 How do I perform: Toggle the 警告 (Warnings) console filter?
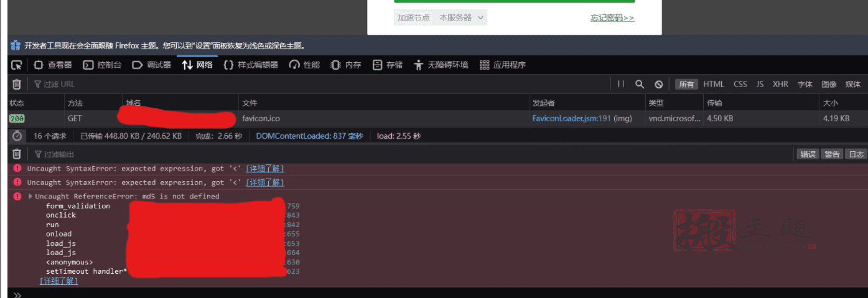(832, 154)
